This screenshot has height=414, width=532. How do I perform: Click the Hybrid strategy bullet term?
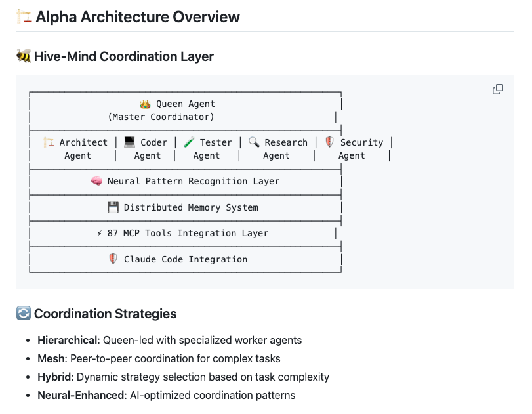(x=53, y=377)
